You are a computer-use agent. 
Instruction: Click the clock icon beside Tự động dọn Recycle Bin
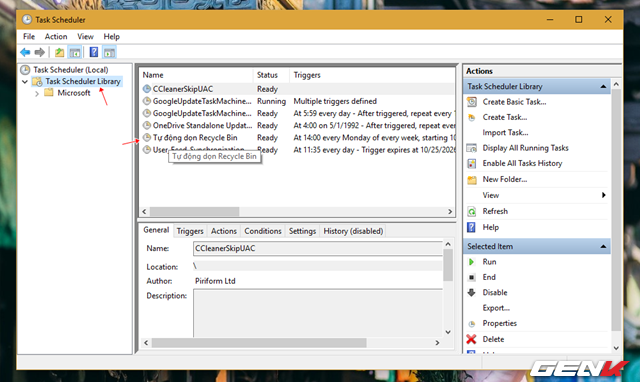pyautogui.click(x=147, y=138)
